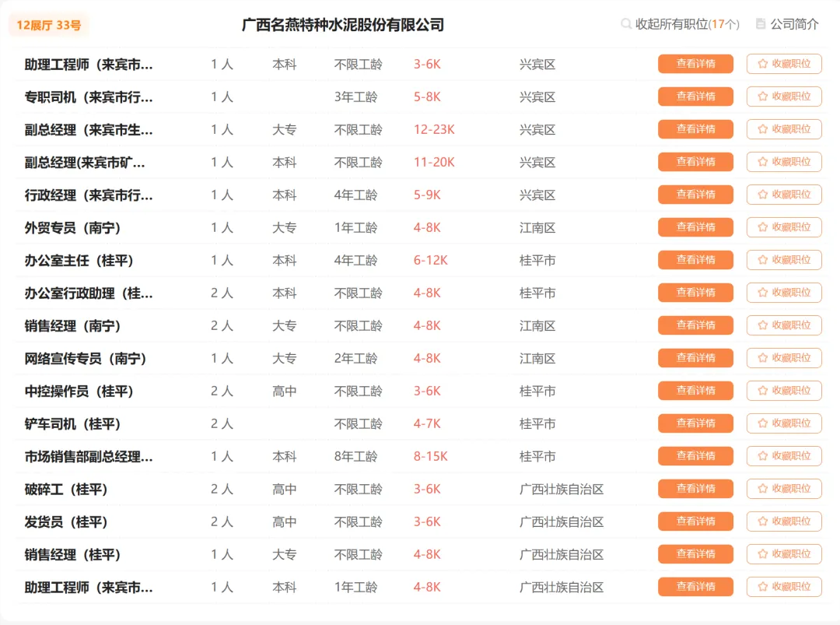Open 查看详情 for 助理工程师 with 1年工龄
Screen dimensions: 840x625
tap(695, 587)
